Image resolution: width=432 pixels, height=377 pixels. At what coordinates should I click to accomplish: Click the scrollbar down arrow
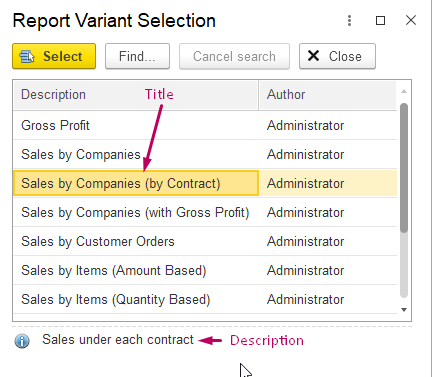pyautogui.click(x=404, y=310)
